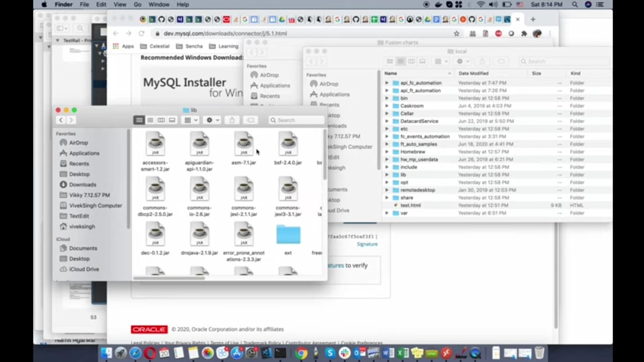This screenshot has height=362, width=644.
Task: Open Finder menu in menu bar
Action: pos(63,4)
